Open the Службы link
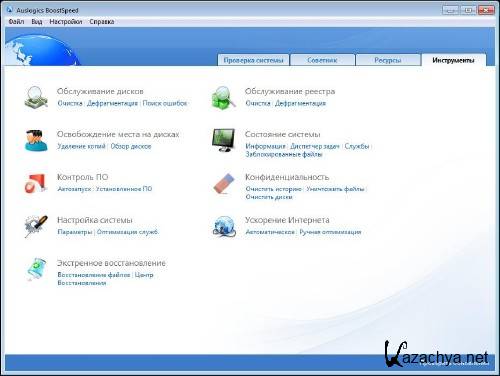This screenshot has width=500, height=376. click(x=357, y=146)
